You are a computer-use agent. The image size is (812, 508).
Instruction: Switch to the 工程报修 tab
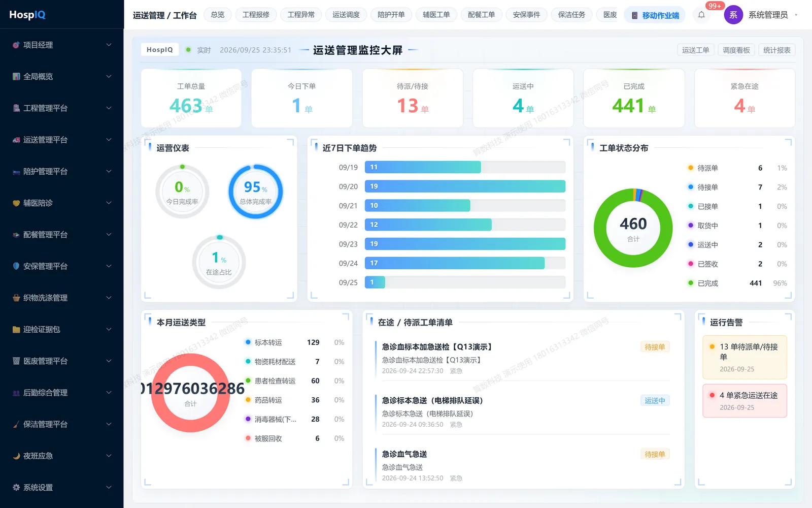(256, 15)
